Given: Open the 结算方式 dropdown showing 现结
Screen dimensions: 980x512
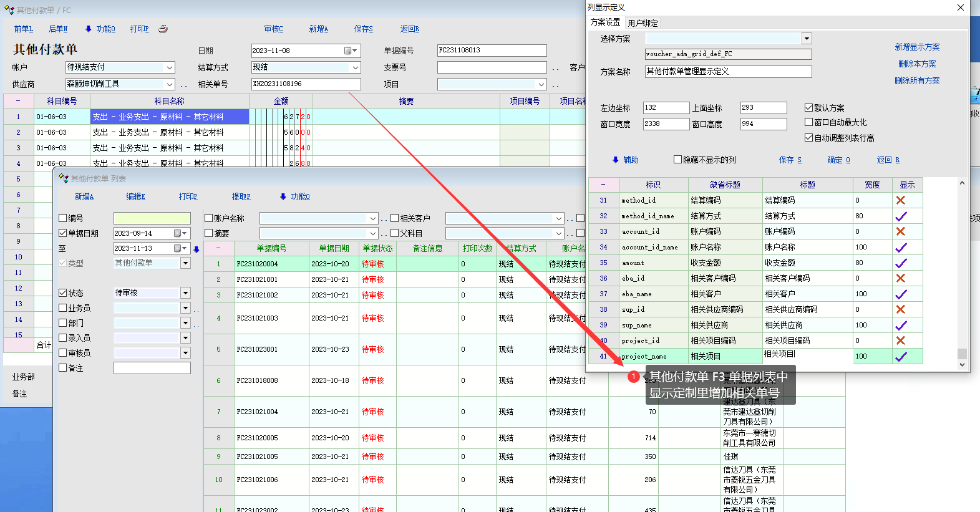Looking at the screenshot, I should click(356, 67).
